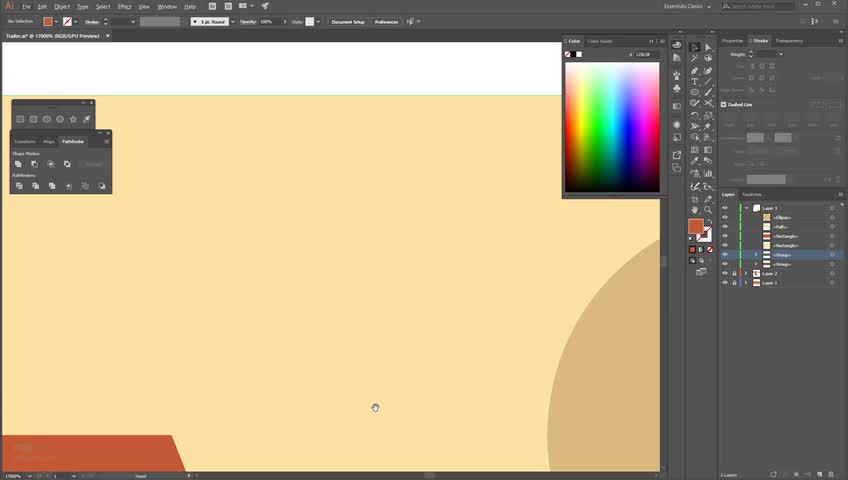The height and width of the screenshot is (480, 848).
Task: Select the Type tool
Action: [x=695, y=82]
